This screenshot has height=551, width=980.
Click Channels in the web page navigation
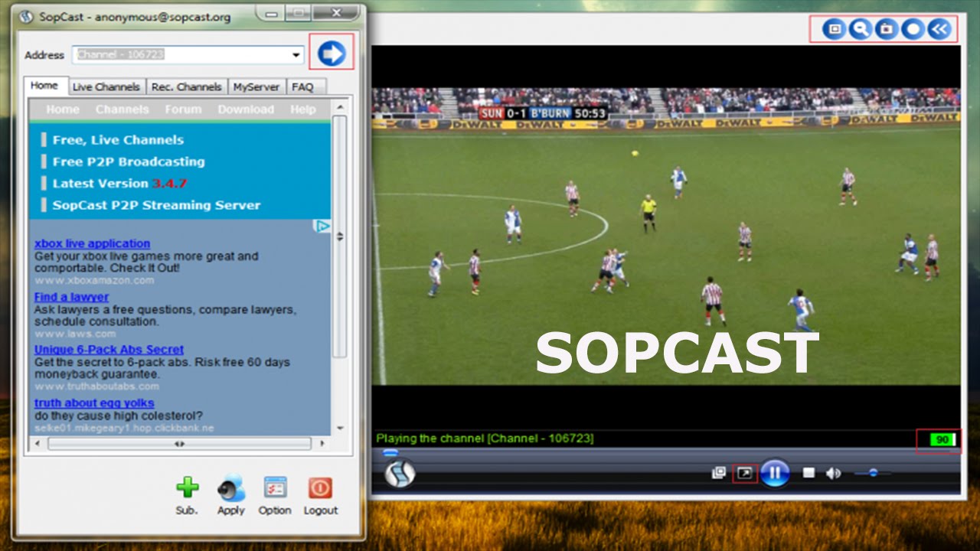click(x=122, y=109)
